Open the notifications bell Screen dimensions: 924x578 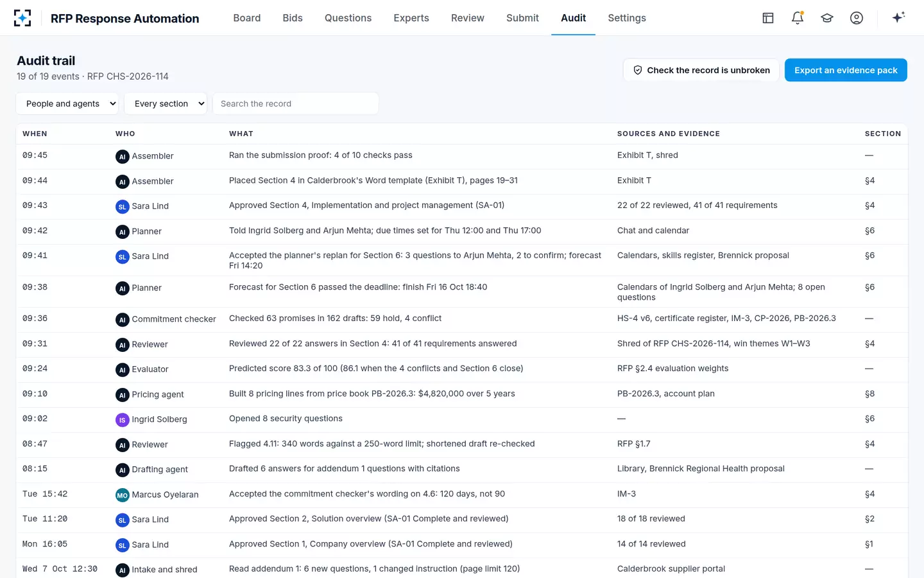tap(798, 18)
